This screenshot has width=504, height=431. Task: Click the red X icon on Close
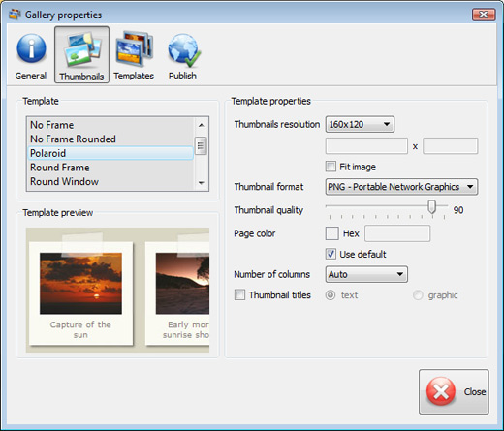440,391
